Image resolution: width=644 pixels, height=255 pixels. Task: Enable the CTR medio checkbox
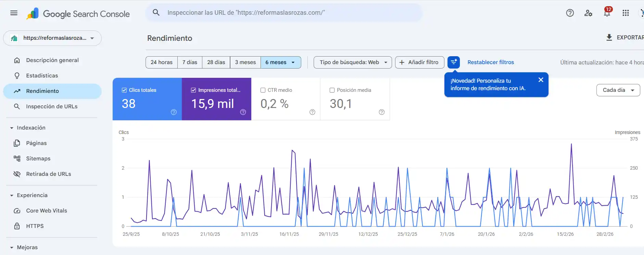coord(263,90)
